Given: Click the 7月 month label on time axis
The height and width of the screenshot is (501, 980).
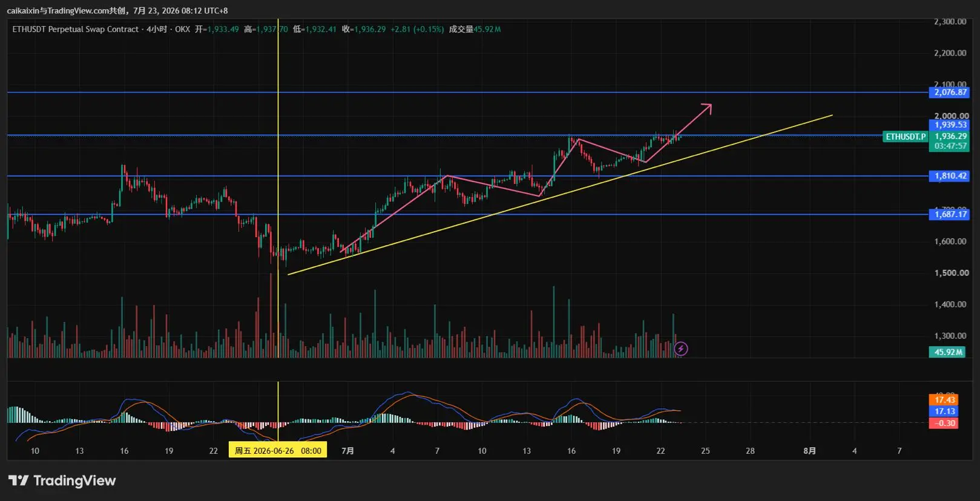Looking at the screenshot, I should (x=347, y=451).
